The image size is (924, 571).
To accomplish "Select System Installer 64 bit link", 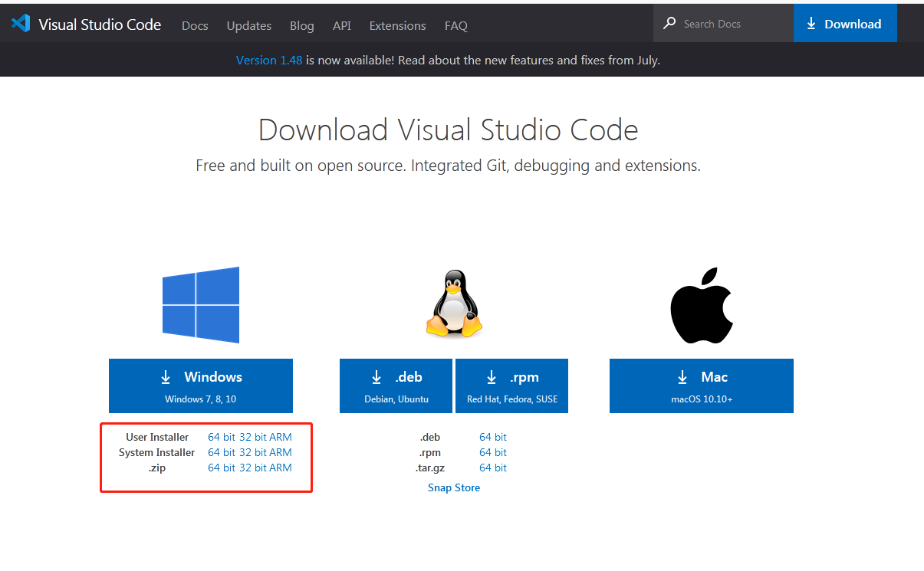I will click(222, 452).
